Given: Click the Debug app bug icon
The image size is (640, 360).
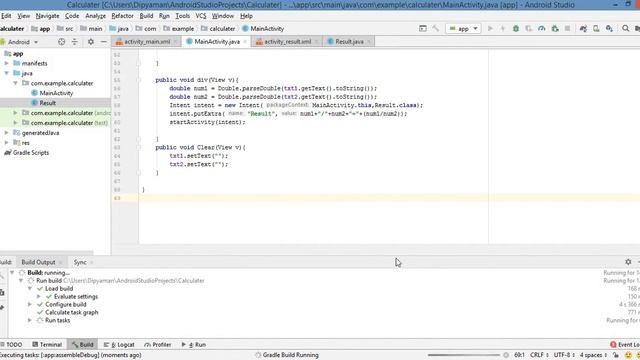Looking at the screenshot, I should [x=516, y=29].
